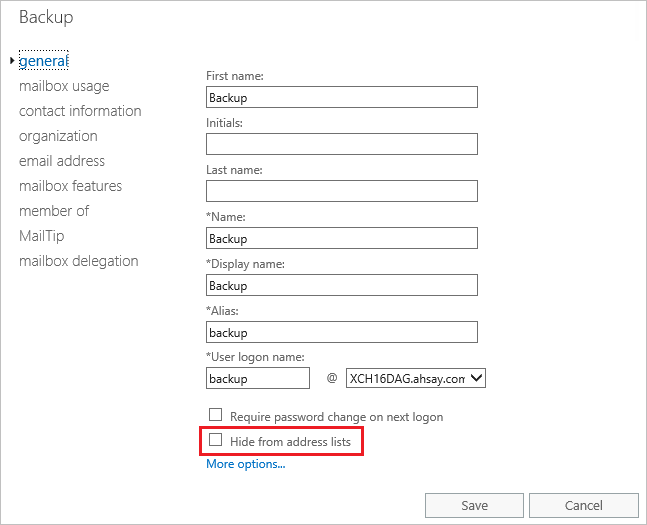The image size is (647, 525).
Task: Open mailbox features section
Action: coord(71,186)
